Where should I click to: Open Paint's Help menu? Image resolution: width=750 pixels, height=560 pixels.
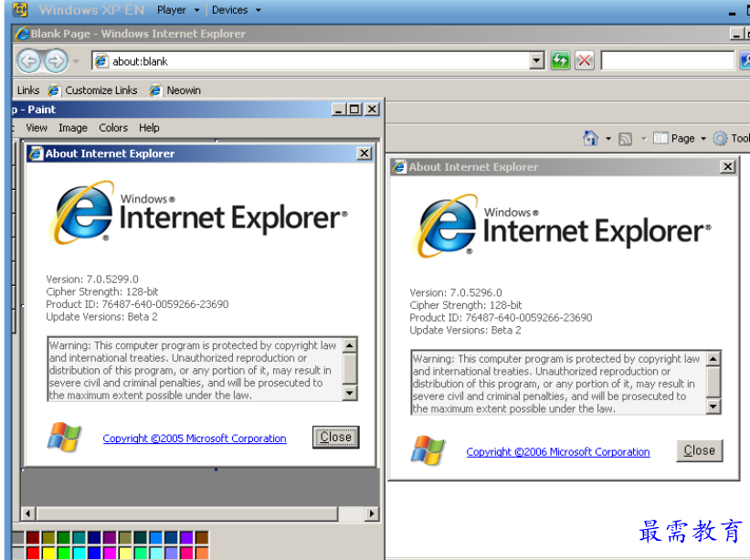pos(149,128)
